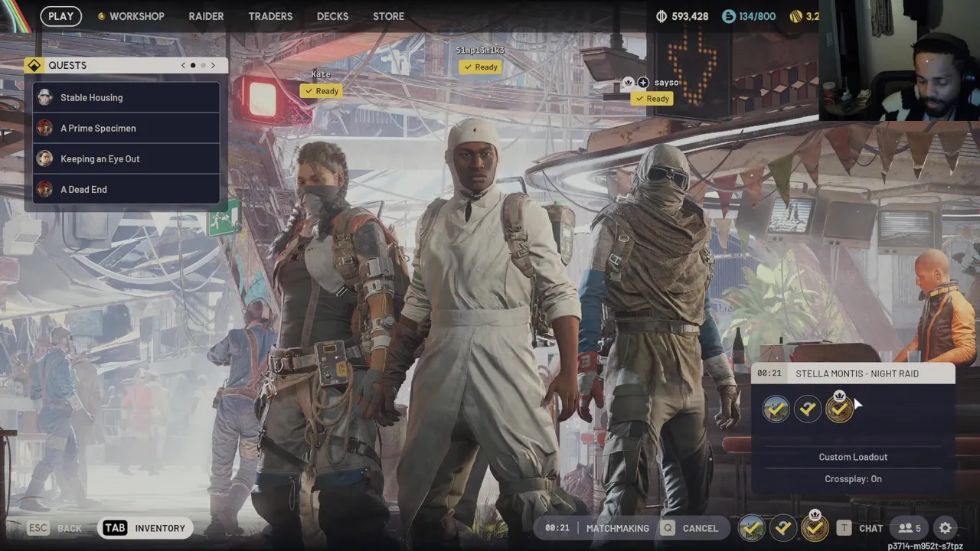Image resolution: width=980 pixels, height=551 pixels.
Task: Open the Traders tab
Action: 270,16
